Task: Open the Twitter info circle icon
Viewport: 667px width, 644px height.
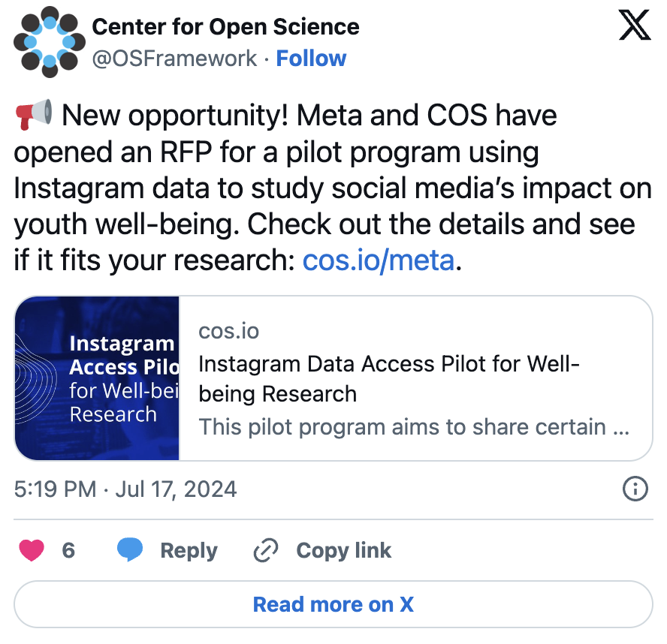Action: [635, 489]
